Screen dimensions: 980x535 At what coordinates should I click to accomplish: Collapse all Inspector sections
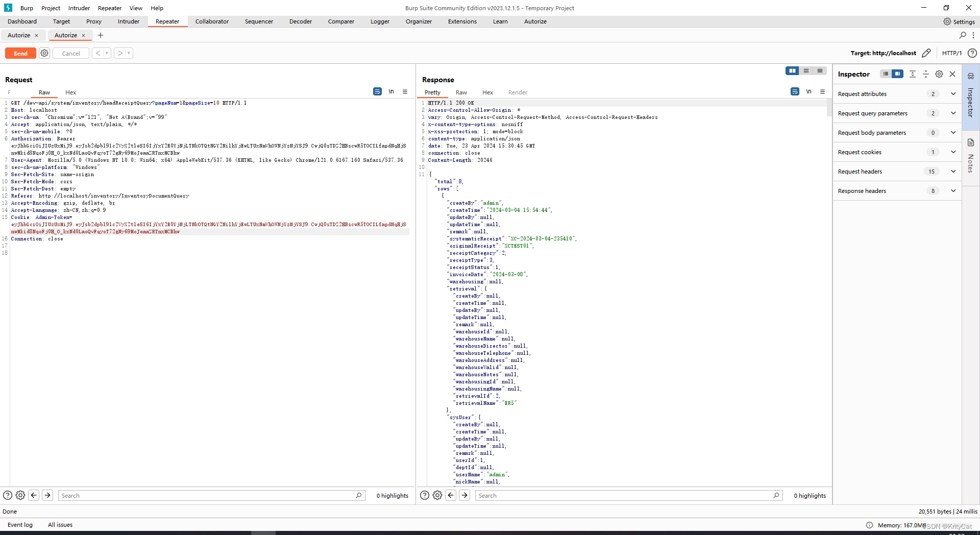(x=926, y=74)
